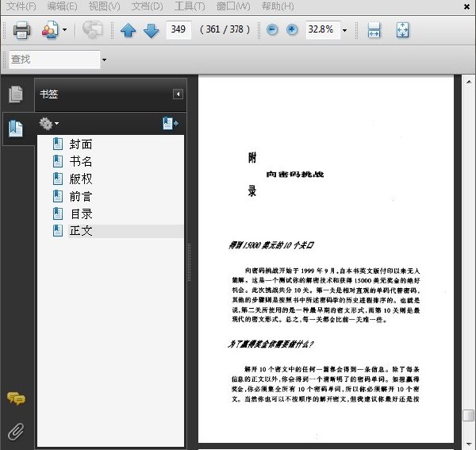The height and width of the screenshot is (450, 476).
Task: Click the bookmark icon beside 书名
Action: click(58, 161)
